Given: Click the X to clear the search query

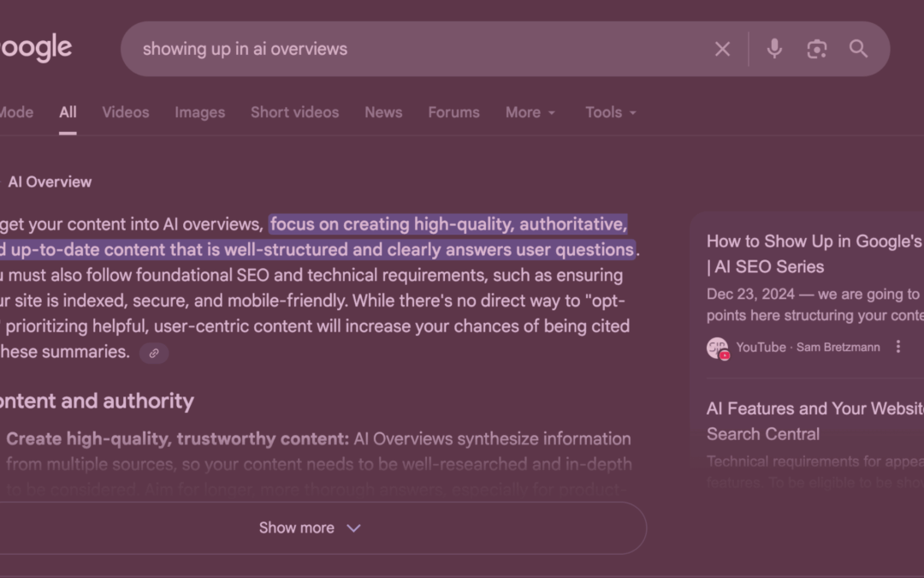Looking at the screenshot, I should pos(722,49).
